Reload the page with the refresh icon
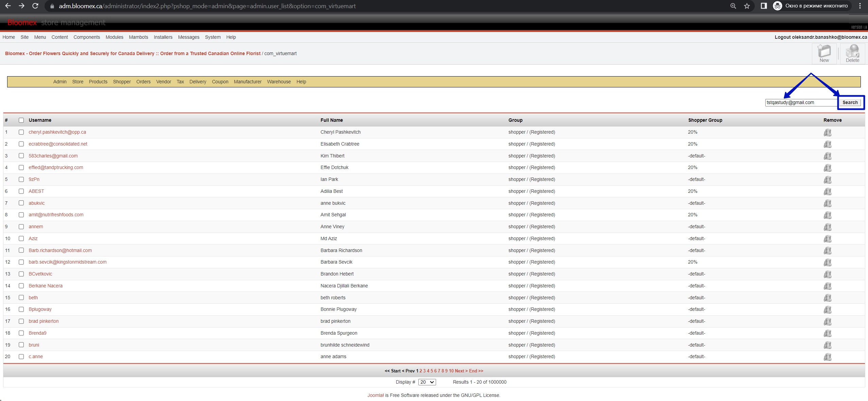Screen dimensions: 868x401 point(35,6)
